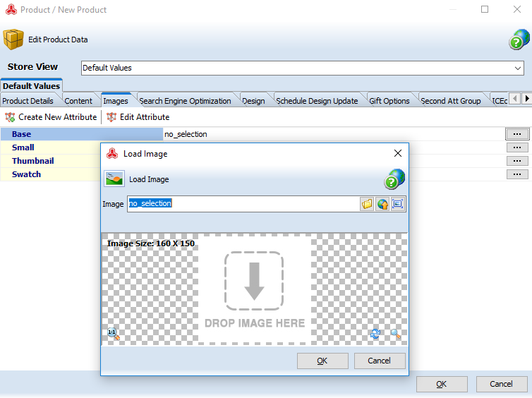Screen dimensions: 532x398
Task: Click the image preview icon in Image field
Action: (399, 204)
